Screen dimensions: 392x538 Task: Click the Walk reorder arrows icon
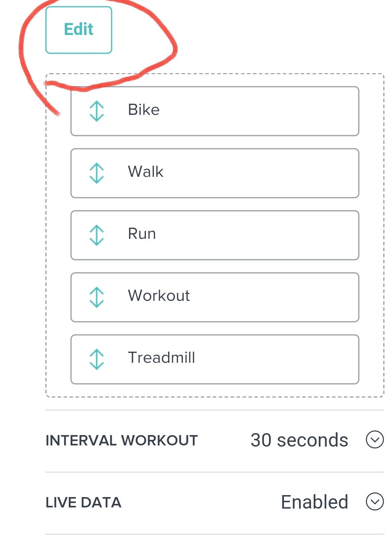click(x=97, y=173)
